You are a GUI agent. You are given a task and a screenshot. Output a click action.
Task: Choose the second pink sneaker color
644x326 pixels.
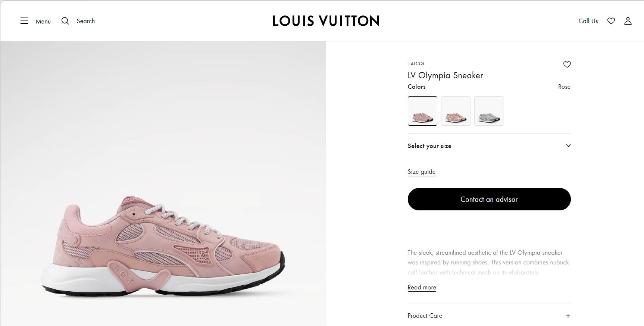456,111
